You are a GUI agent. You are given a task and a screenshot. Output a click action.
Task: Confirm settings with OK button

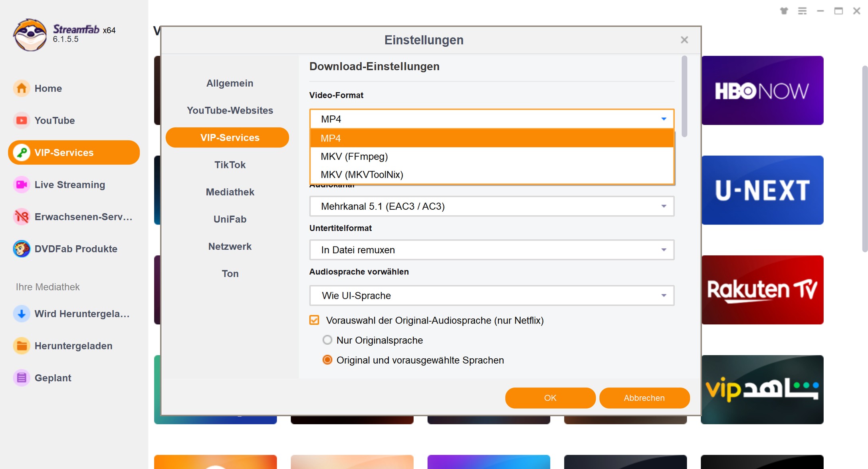point(550,398)
